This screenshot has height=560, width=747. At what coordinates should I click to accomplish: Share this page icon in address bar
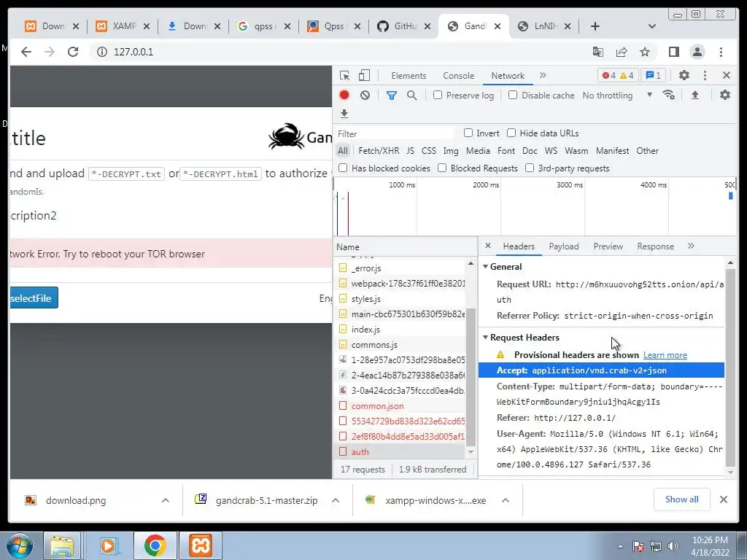coord(622,52)
